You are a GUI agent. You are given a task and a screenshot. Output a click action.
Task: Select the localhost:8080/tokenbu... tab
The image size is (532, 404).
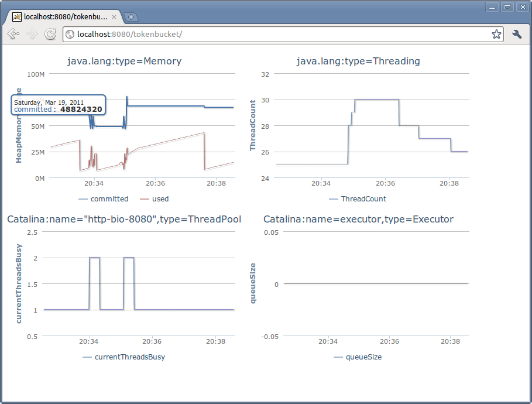(x=63, y=16)
